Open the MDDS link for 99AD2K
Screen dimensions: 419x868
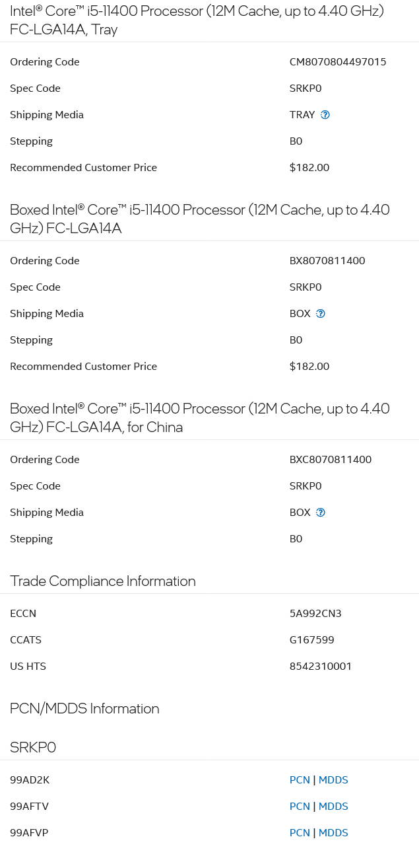click(x=333, y=779)
